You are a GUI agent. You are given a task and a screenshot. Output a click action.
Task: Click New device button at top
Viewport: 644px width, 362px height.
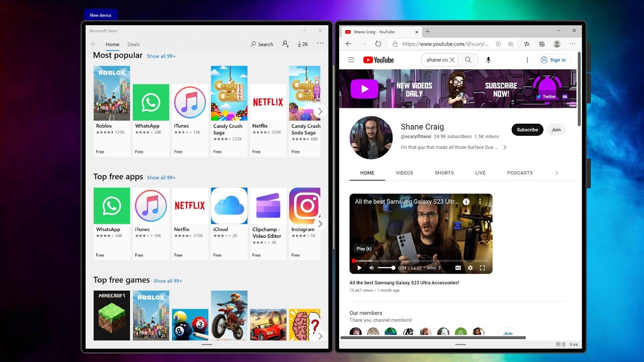[101, 15]
